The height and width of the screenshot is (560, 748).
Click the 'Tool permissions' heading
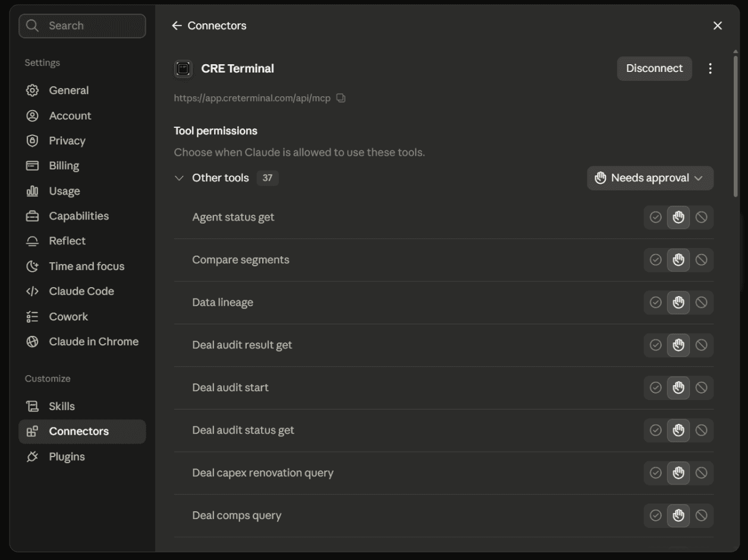coord(215,131)
